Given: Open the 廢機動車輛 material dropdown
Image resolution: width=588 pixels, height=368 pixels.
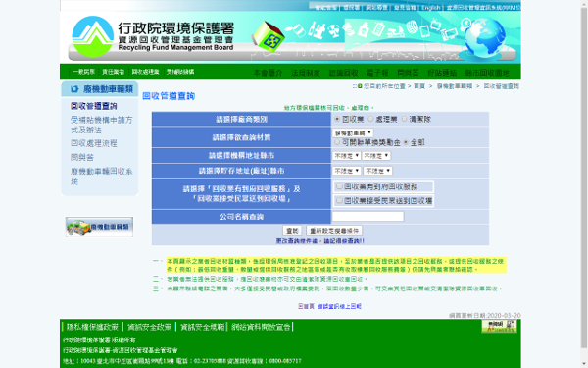Looking at the screenshot, I should 353,132.
